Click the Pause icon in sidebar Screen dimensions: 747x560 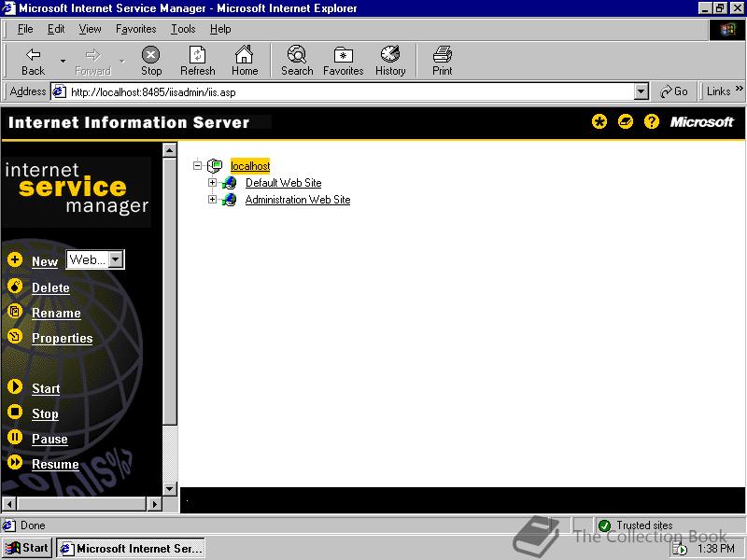15,437
